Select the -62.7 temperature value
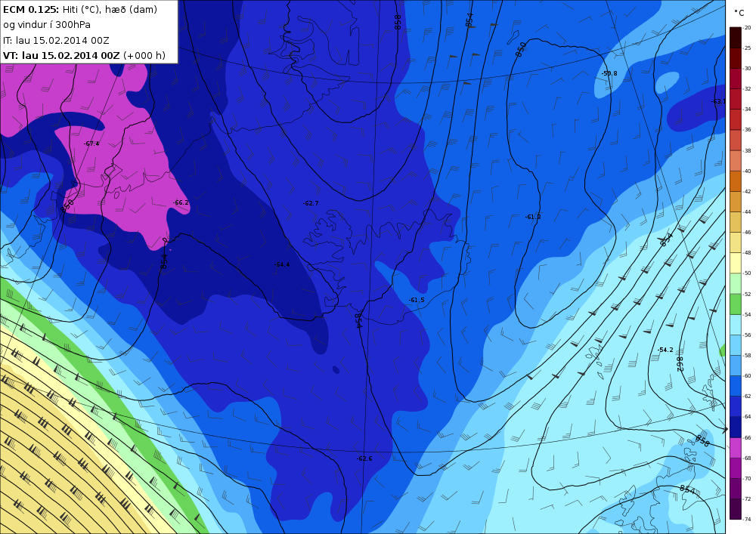The image size is (756, 534). point(311,203)
